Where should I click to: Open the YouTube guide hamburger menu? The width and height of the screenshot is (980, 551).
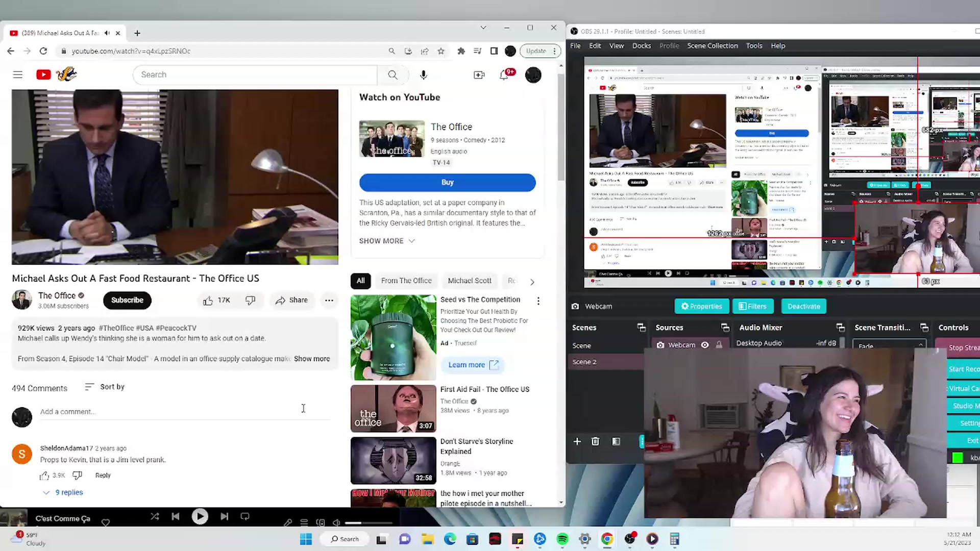(18, 74)
